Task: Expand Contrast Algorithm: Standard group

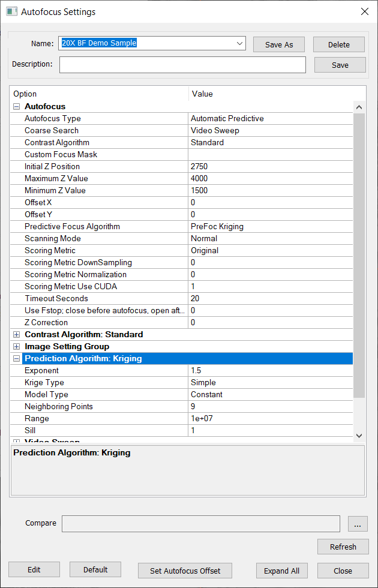Action: [x=17, y=335]
